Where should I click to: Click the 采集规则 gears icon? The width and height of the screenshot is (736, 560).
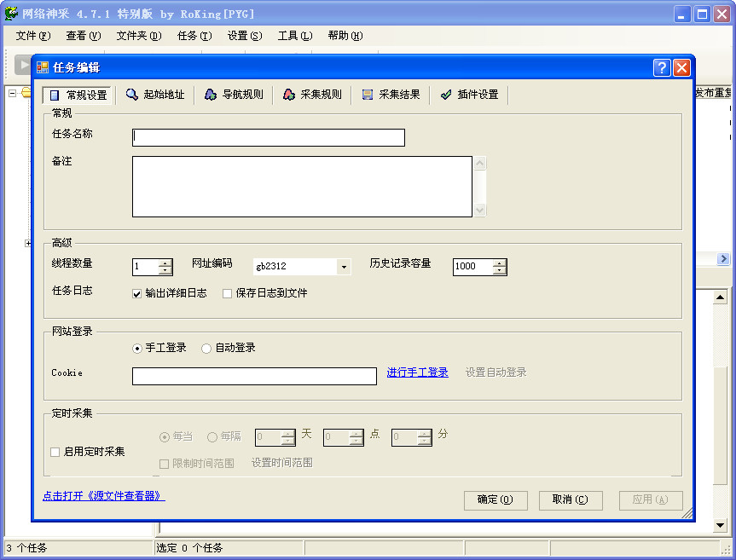[x=289, y=95]
